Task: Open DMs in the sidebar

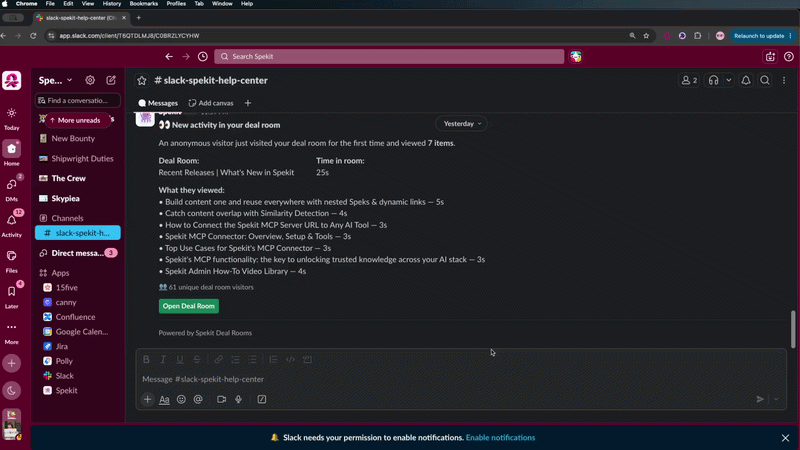Action: (11, 189)
